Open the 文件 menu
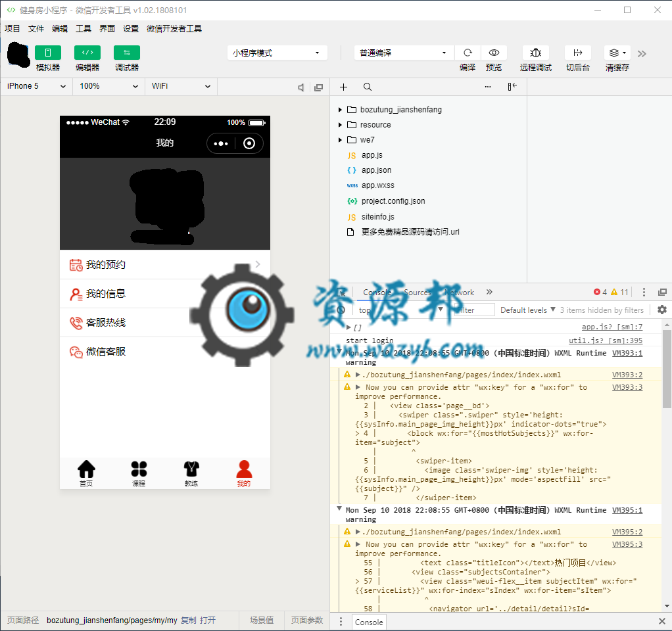 pyautogui.click(x=36, y=29)
